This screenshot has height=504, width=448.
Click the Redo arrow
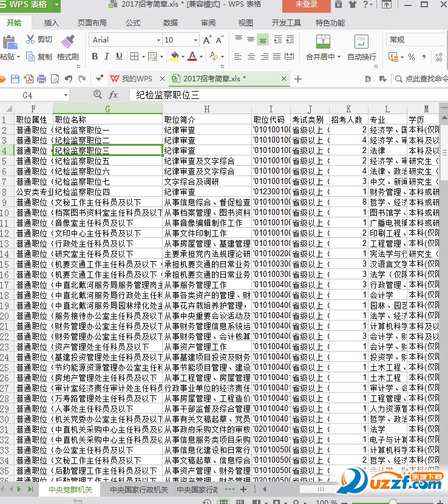pyautogui.click(x=82, y=79)
